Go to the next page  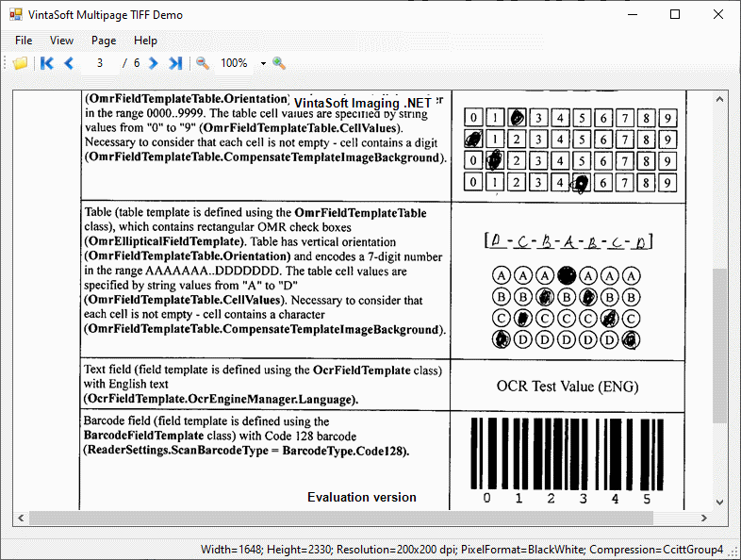tap(153, 63)
